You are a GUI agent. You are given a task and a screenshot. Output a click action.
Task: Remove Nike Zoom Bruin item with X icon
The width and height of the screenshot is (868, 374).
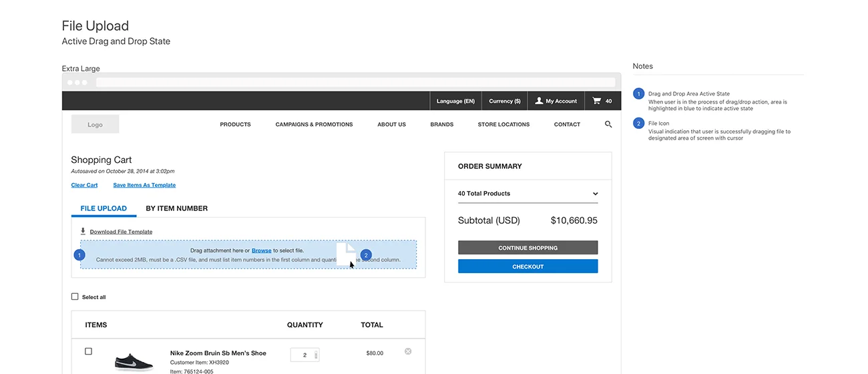click(408, 351)
